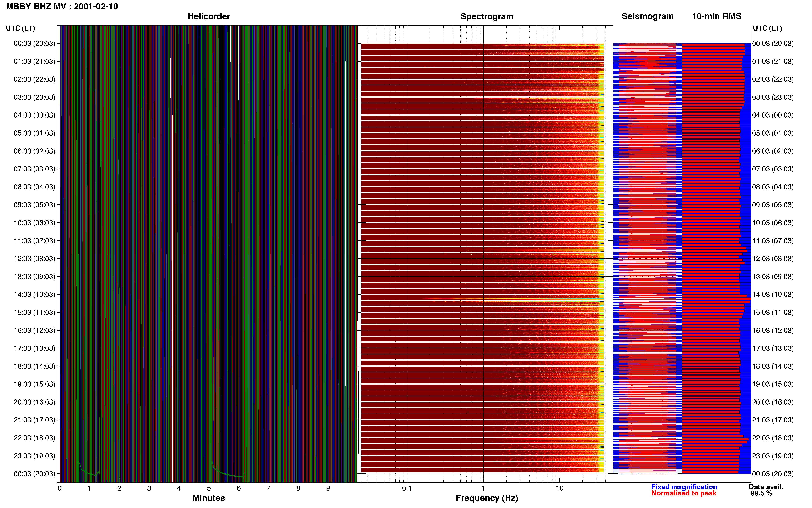Click the 'Minutes' x-axis label
This screenshot has height=508, width=812.
click(208, 498)
